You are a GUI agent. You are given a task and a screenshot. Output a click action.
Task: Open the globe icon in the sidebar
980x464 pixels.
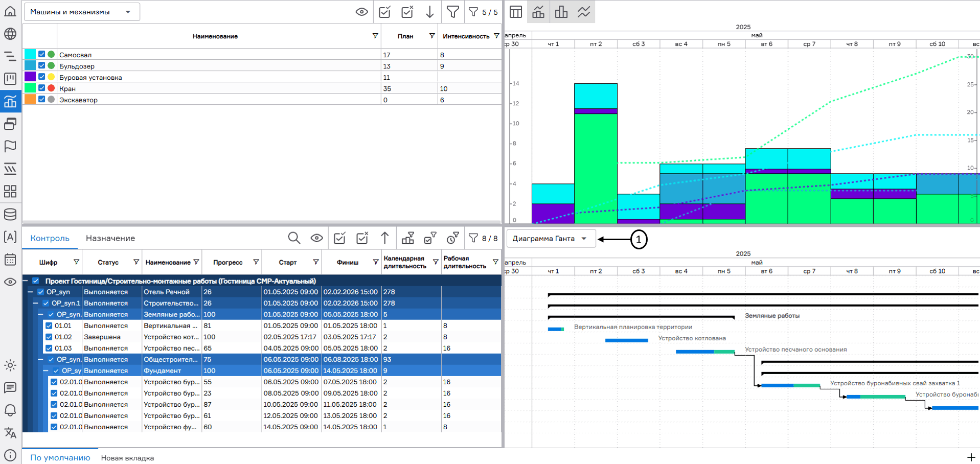click(x=10, y=34)
